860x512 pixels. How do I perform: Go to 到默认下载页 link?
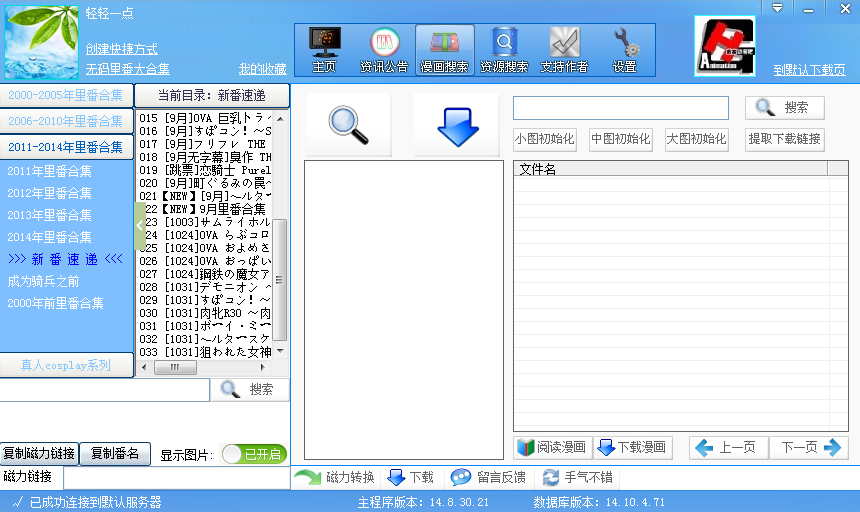tap(809, 70)
